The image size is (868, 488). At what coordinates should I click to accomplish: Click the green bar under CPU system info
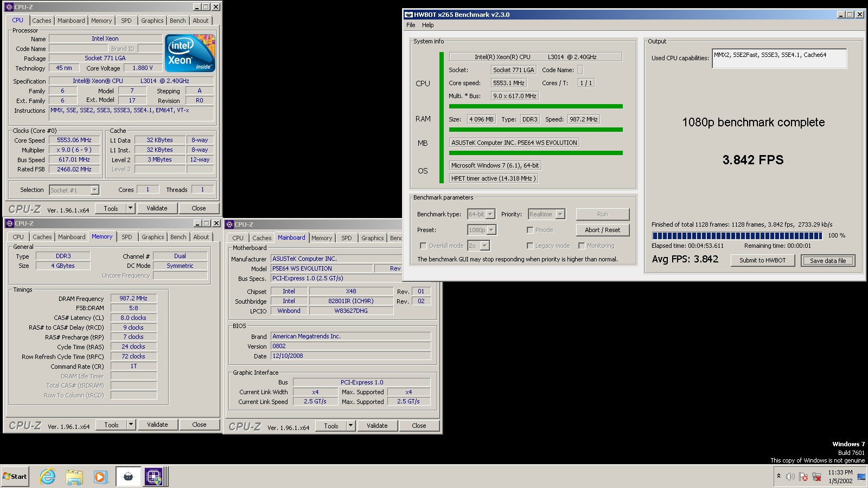coord(536,106)
